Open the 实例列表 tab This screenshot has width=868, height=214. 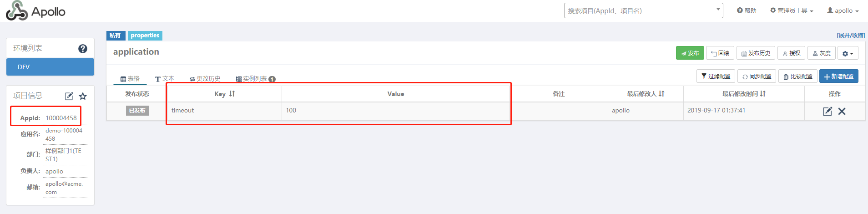click(x=256, y=79)
